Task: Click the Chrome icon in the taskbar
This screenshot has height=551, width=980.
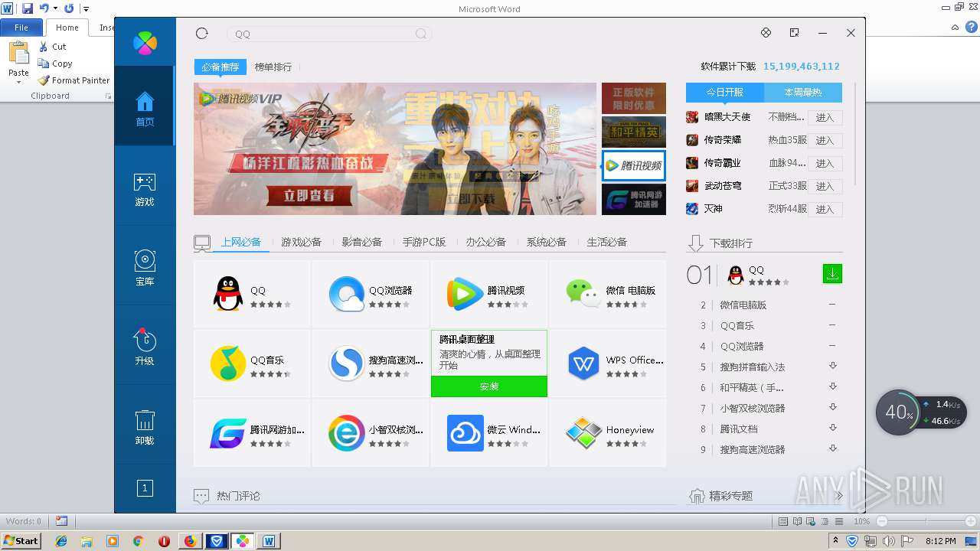Action: tap(138, 541)
